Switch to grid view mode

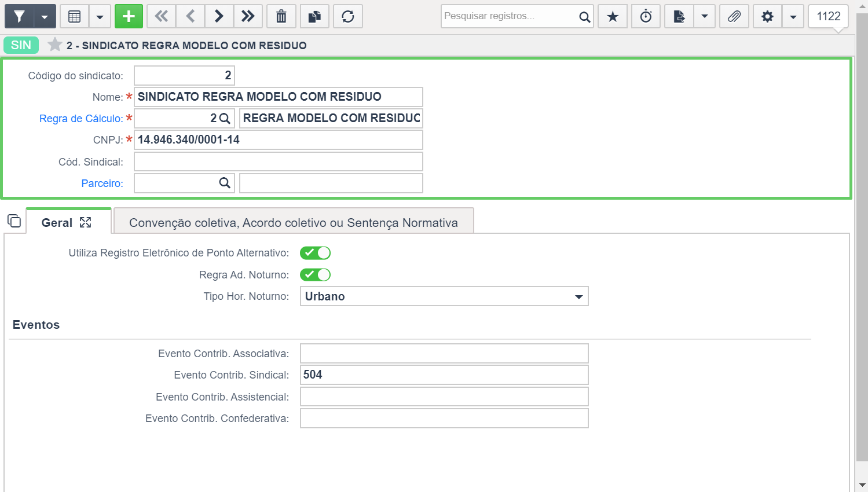74,16
